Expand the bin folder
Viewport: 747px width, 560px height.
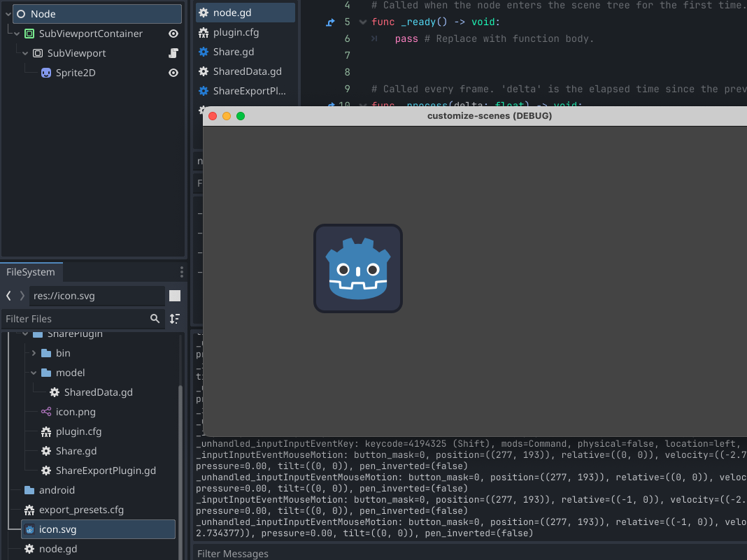click(x=34, y=353)
